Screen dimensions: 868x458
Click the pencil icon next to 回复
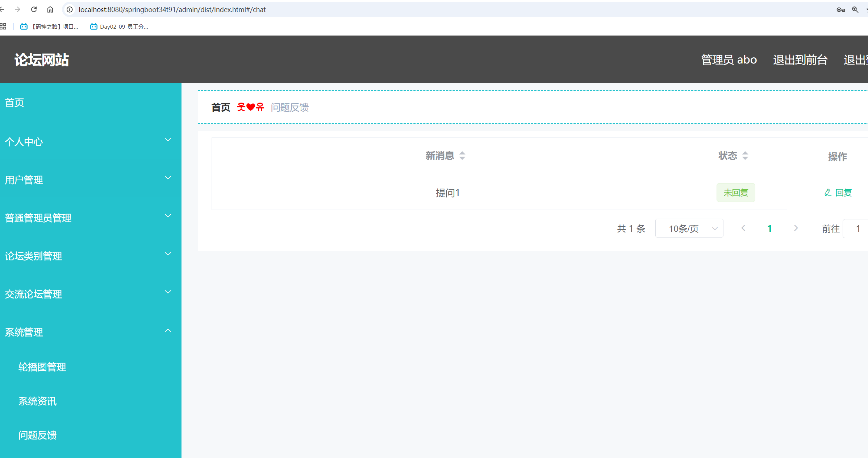tap(827, 193)
